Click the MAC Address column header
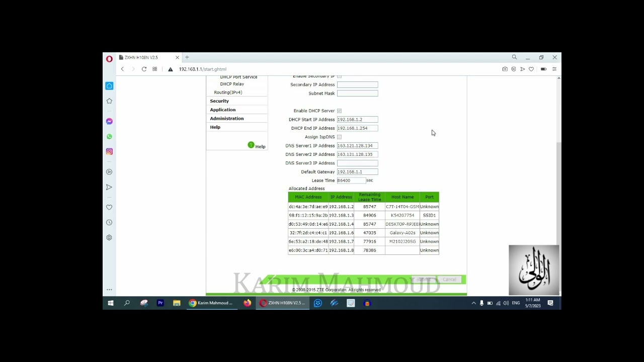The image size is (644, 362). pos(308,197)
